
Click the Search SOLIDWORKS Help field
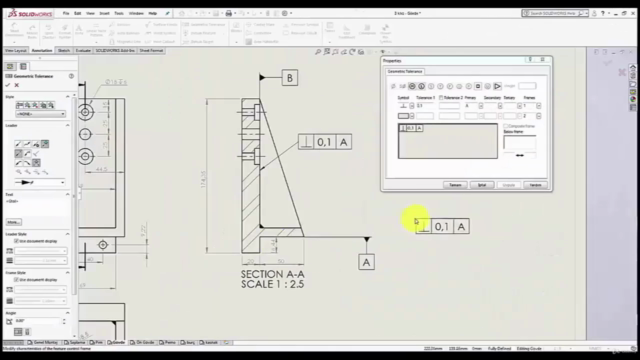[x=555, y=13]
